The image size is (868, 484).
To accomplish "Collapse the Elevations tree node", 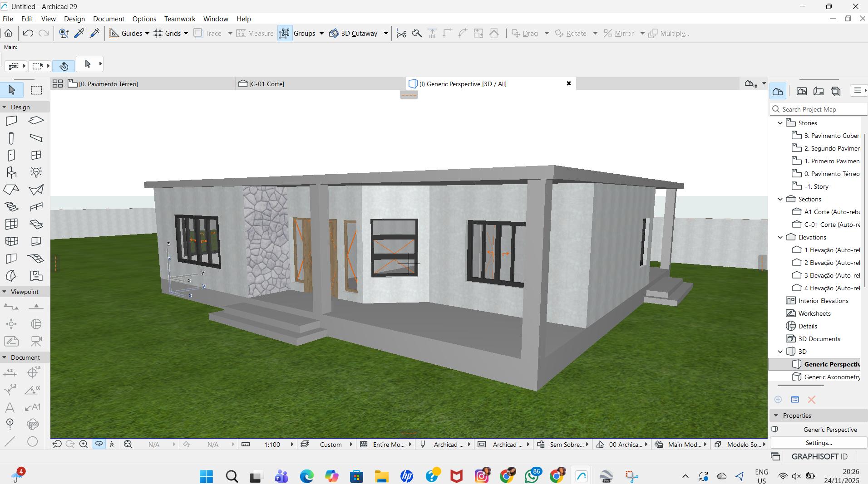I will click(780, 237).
